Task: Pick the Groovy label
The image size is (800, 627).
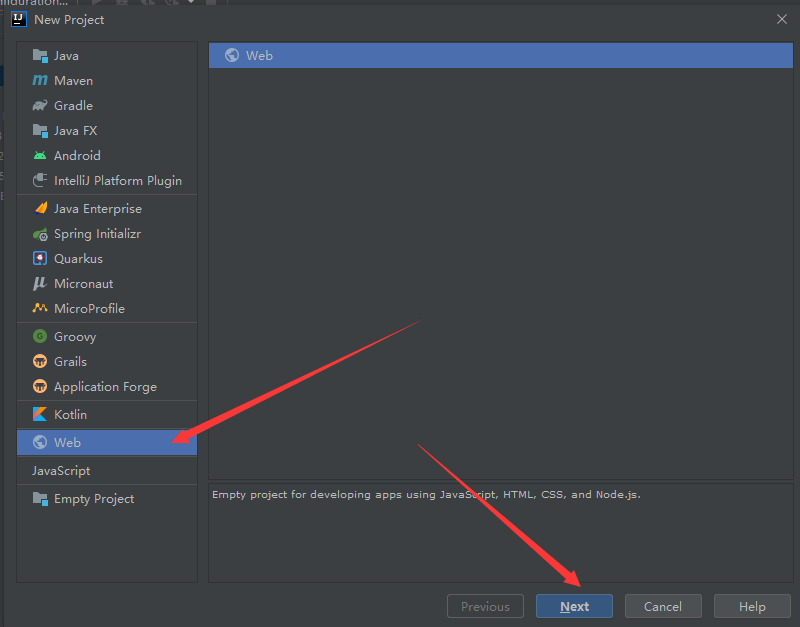Action: 75,337
